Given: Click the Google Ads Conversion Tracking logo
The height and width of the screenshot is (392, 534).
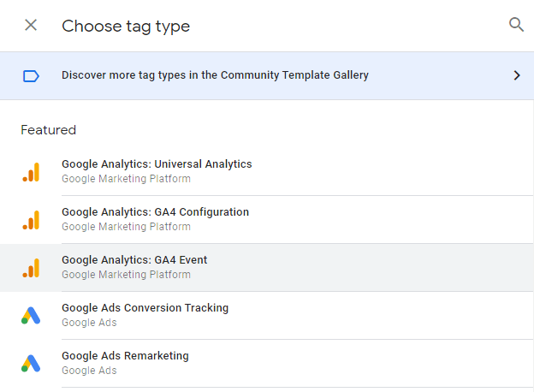Looking at the screenshot, I should [31, 316].
